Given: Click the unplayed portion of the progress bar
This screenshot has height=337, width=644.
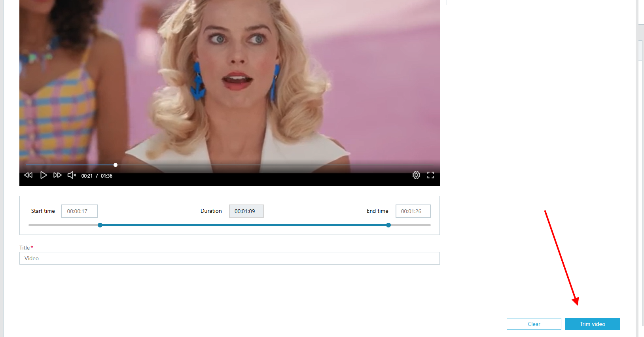Looking at the screenshot, I should [275, 165].
